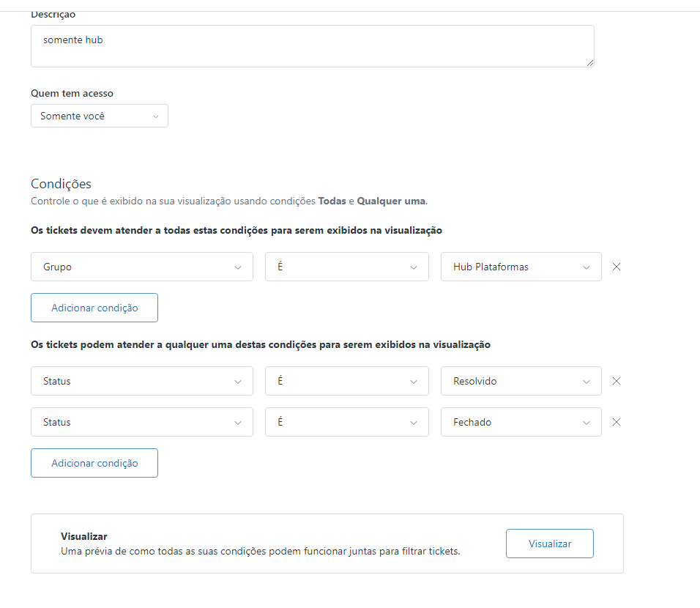Remove the Grupo condition row
This screenshot has width=700, height=608.
point(617,267)
